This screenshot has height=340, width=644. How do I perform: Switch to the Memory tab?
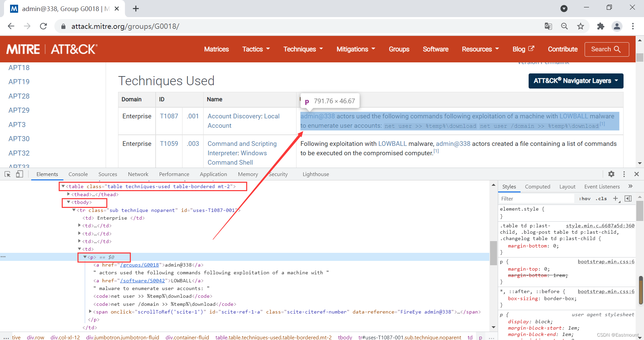coord(248,174)
